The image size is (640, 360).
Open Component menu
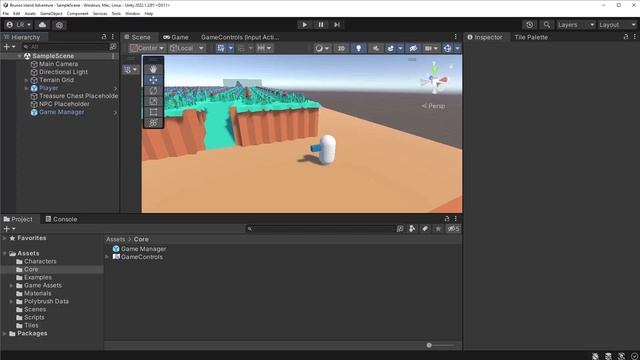tap(77, 13)
